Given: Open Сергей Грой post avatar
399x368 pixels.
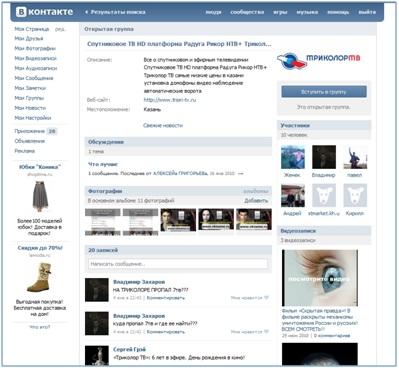Looking at the screenshot, I should pos(97,355).
